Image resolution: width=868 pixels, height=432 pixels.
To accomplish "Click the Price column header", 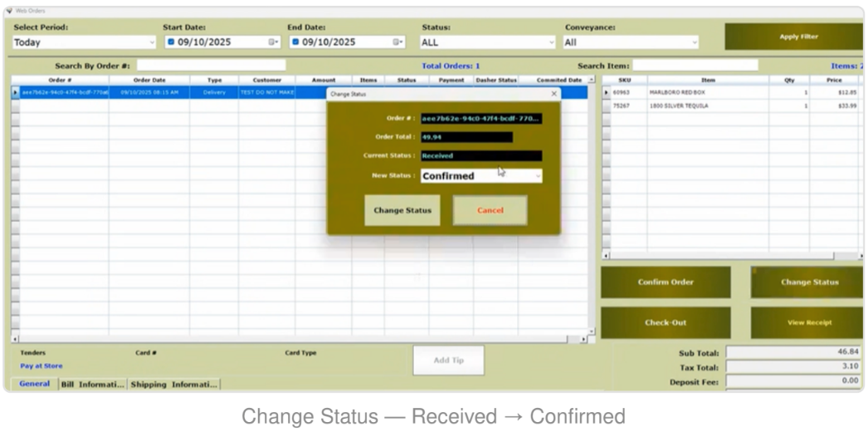I will pyautogui.click(x=835, y=81).
